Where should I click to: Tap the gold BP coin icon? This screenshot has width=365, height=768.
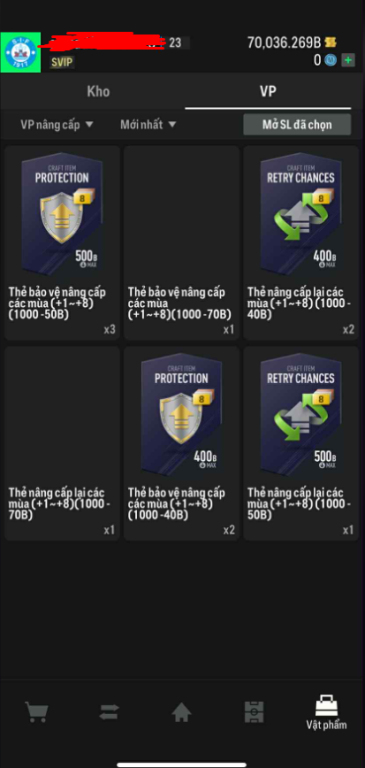(331, 43)
